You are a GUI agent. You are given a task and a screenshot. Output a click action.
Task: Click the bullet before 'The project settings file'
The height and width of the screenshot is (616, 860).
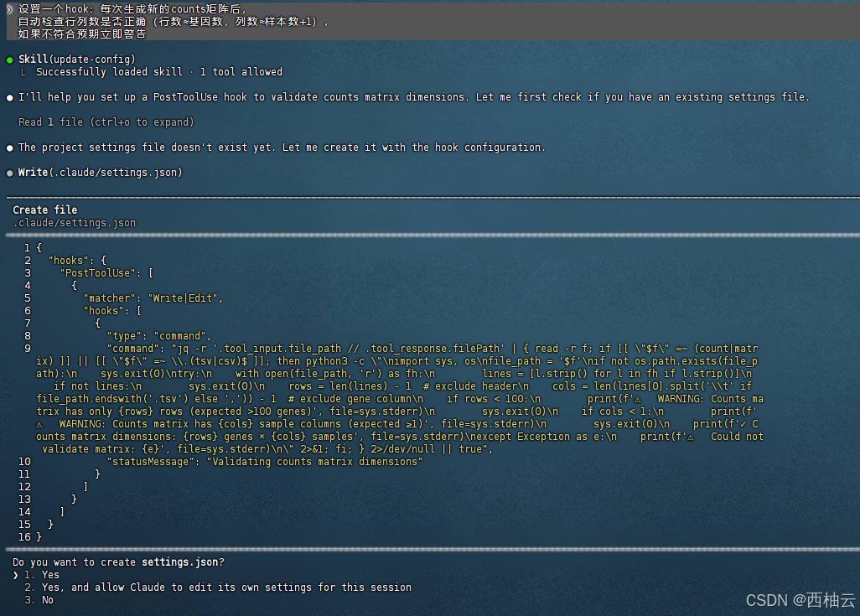[9, 148]
